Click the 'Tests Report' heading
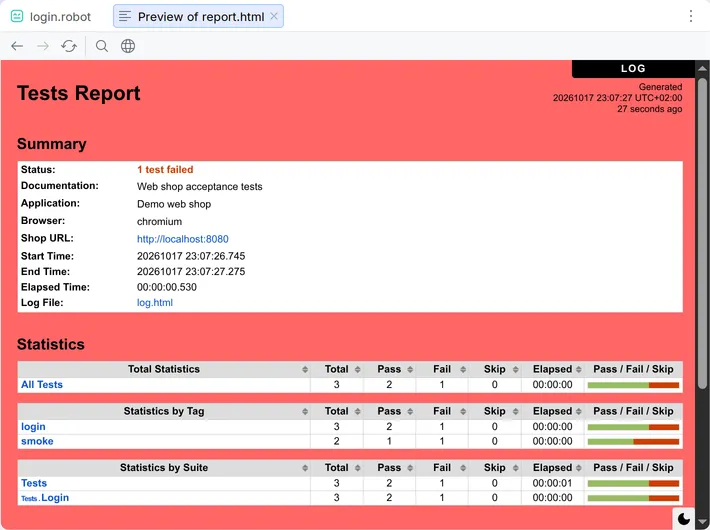The image size is (710, 530). 79,93
